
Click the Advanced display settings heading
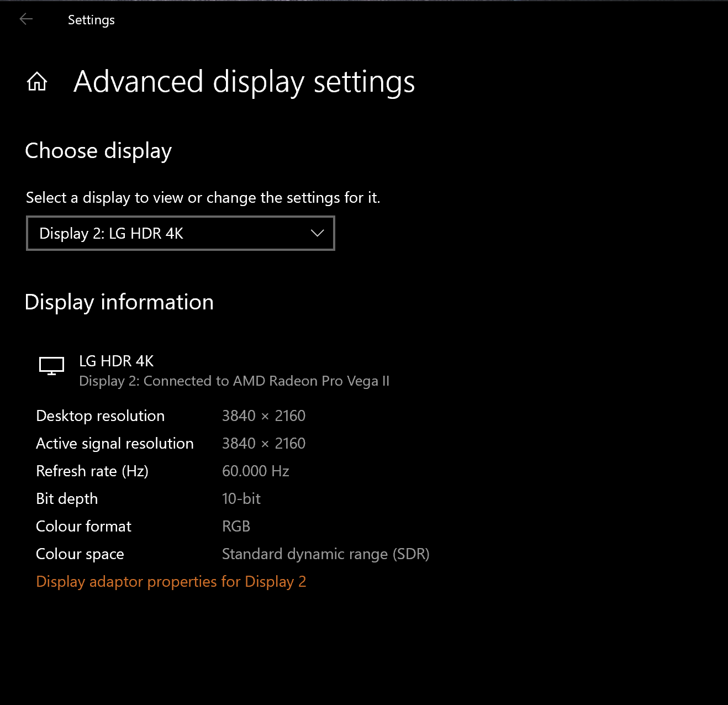pyautogui.click(x=245, y=82)
